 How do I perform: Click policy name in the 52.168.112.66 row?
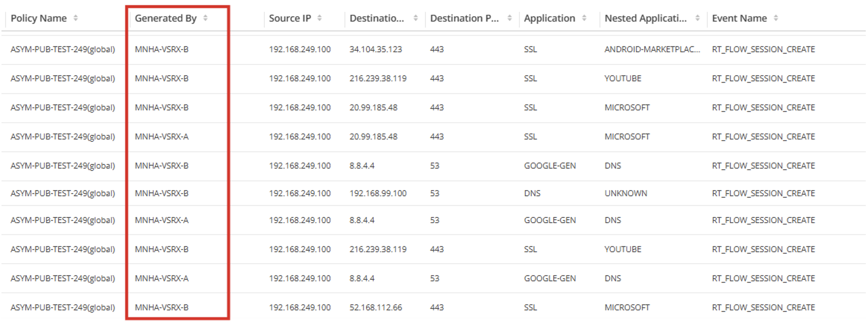(63, 307)
